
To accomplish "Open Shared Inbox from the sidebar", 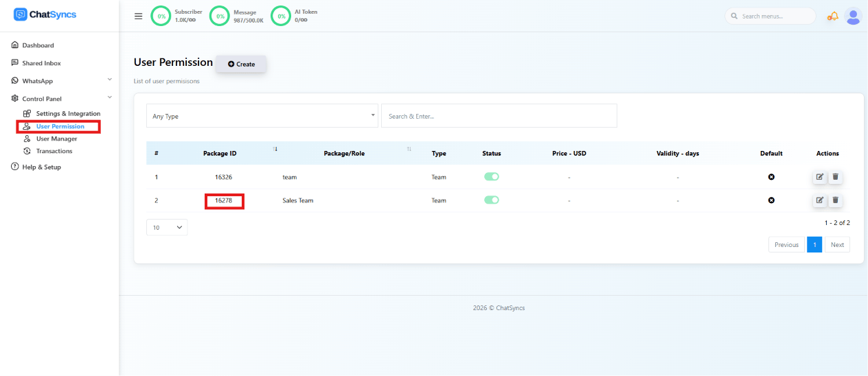I will [41, 63].
